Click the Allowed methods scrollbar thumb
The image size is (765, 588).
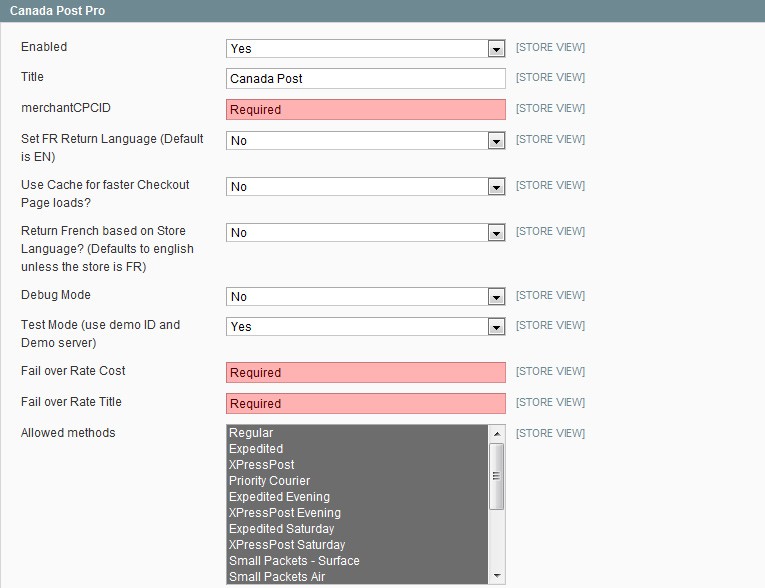click(497, 476)
